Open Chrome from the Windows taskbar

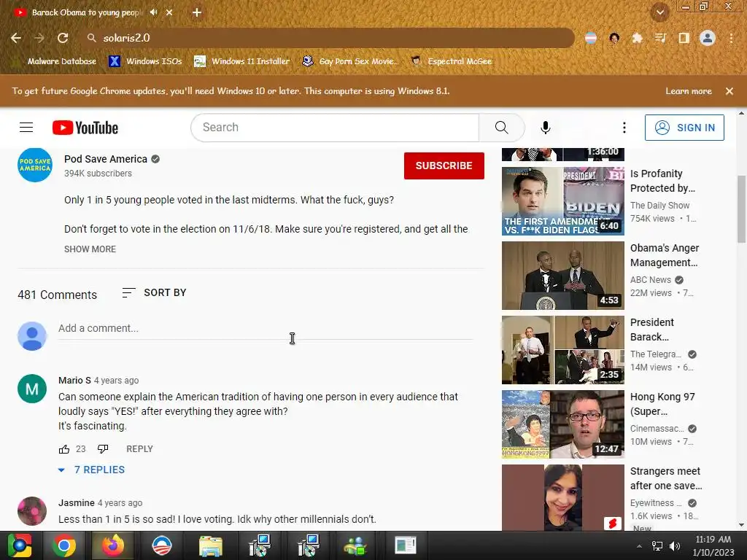(64, 545)
